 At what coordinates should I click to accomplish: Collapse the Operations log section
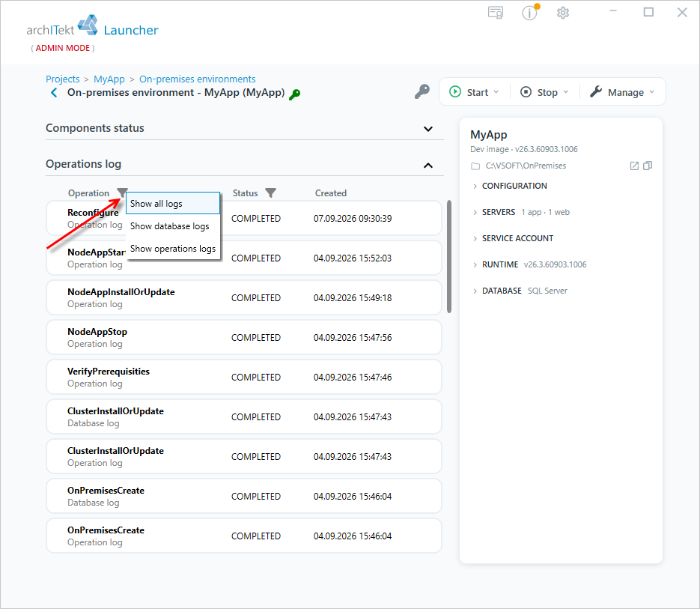tap(428, 166)
